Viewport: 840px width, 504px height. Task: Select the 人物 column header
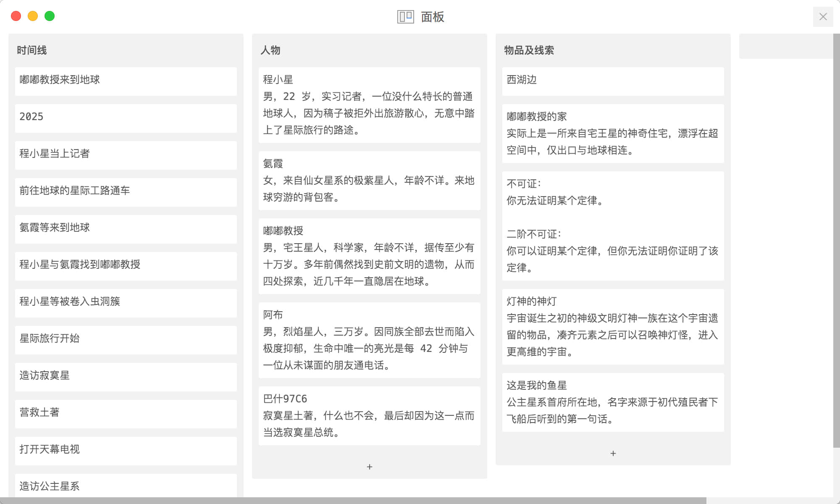pos(270,50)
